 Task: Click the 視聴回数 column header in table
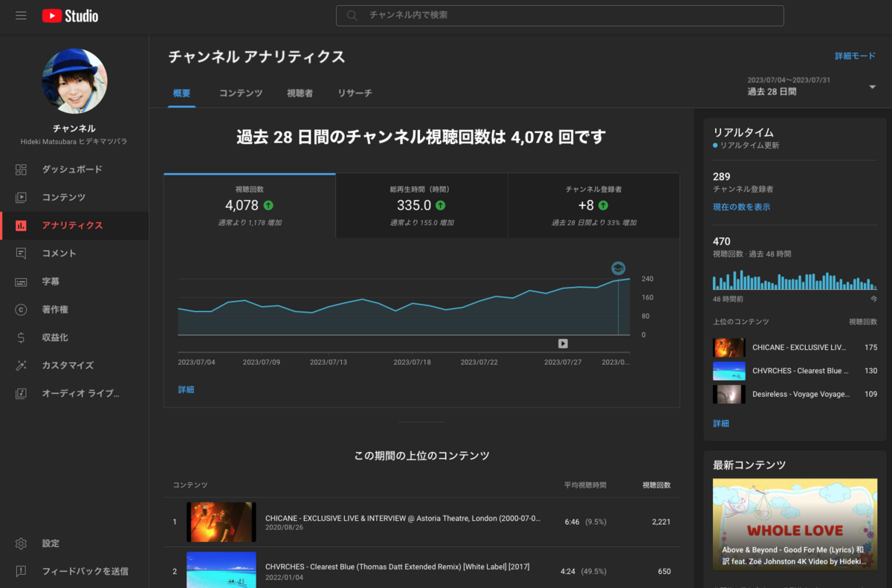pos(656,485)
